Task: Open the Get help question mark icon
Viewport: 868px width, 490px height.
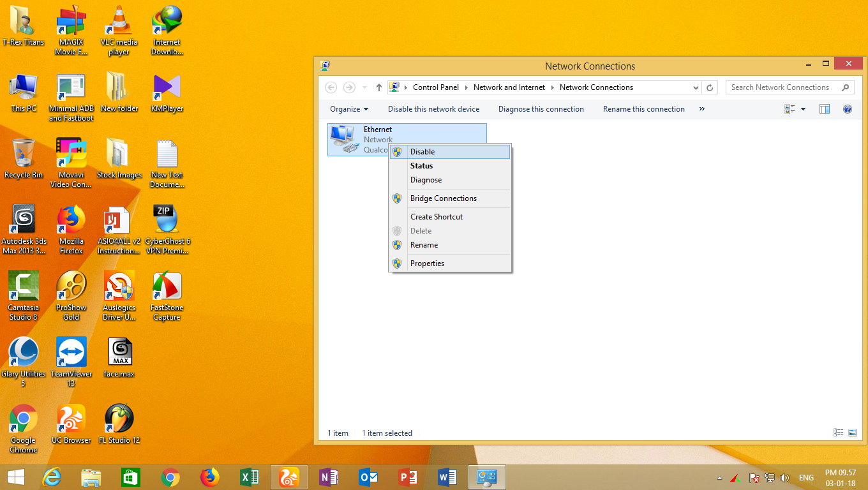Action: point(848,109)
